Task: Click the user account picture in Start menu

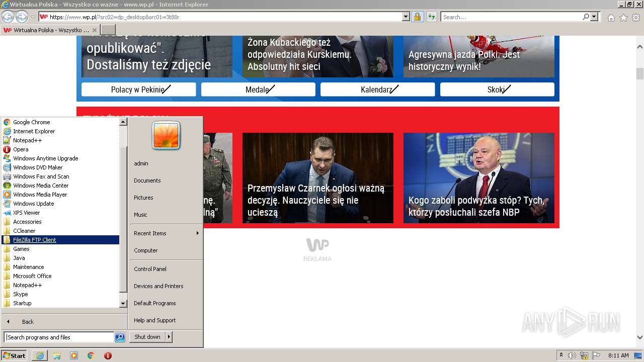Action: (166, 135)
